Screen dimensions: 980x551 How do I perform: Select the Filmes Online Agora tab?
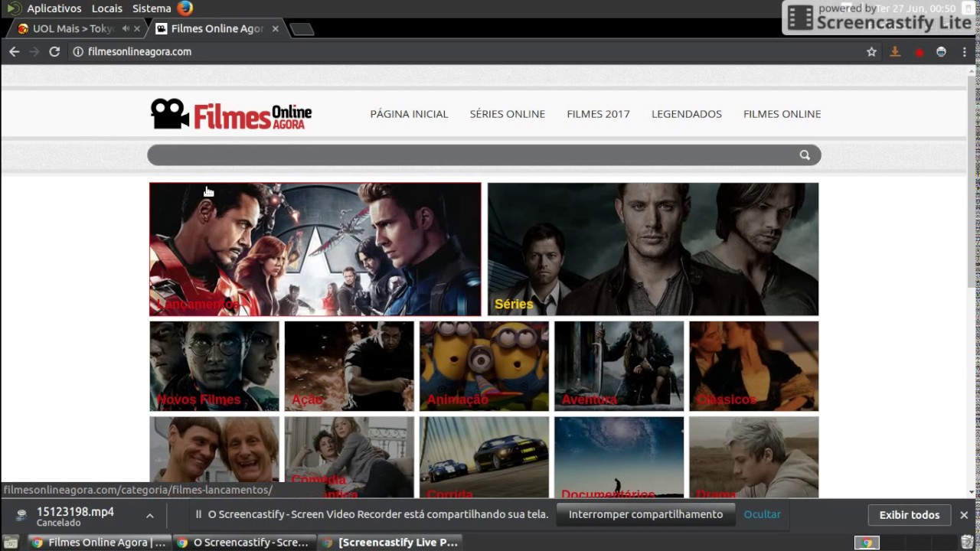pos(217,28)
